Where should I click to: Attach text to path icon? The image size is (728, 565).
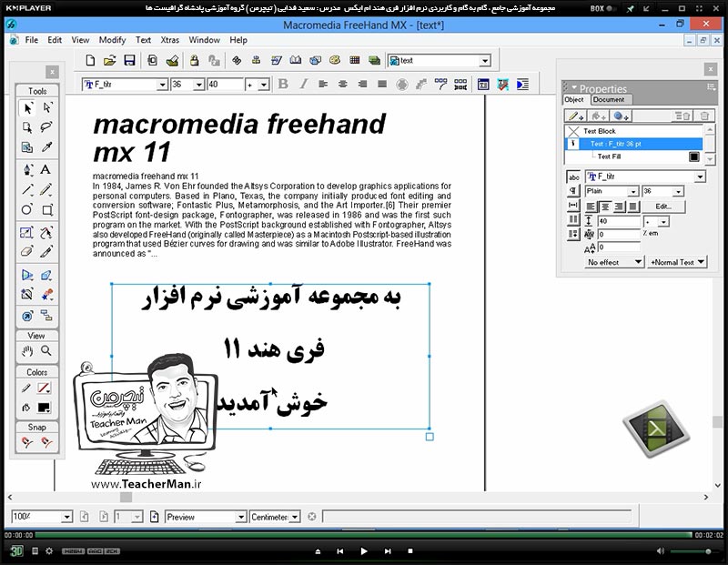[x=440, y=84]
